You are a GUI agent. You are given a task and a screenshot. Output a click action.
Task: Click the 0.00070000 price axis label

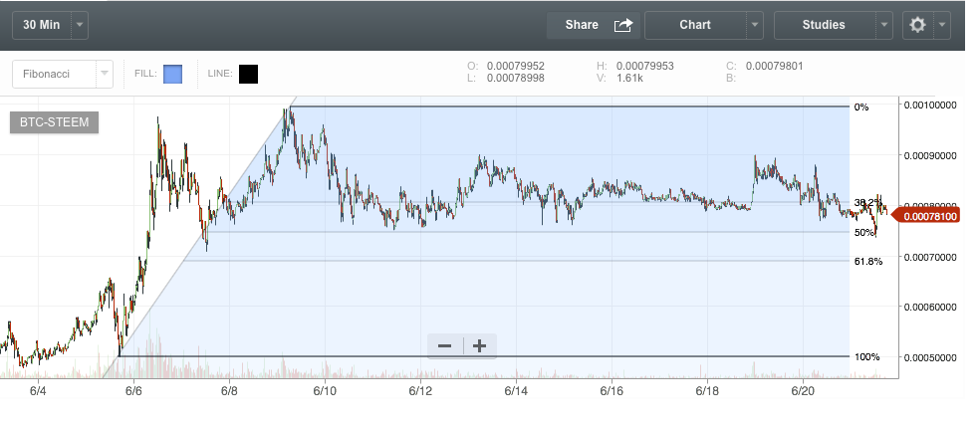(x=930, y=257)
